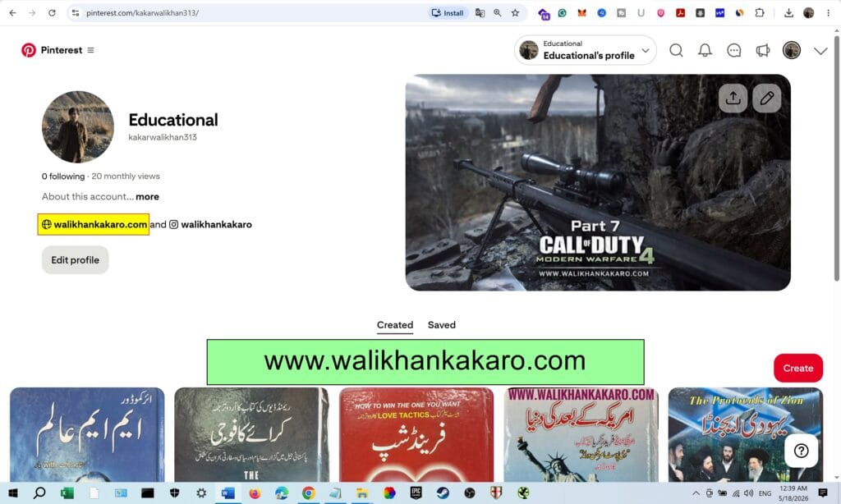
Task: Click the pencil edit icon on cover
Action: (x=767, y=99)
